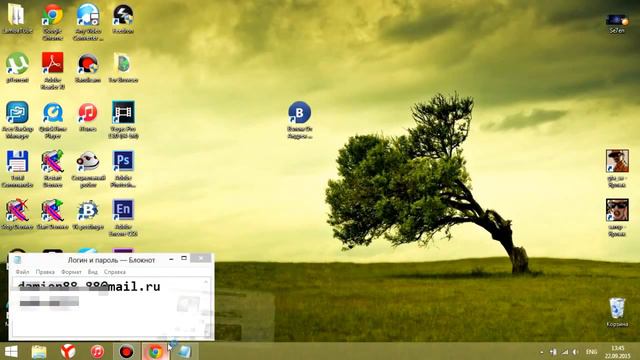This screenshot has width=640, height=360.
Task: Open Acer Backup Manager desktop shortcut
Action: coord(17,119)
